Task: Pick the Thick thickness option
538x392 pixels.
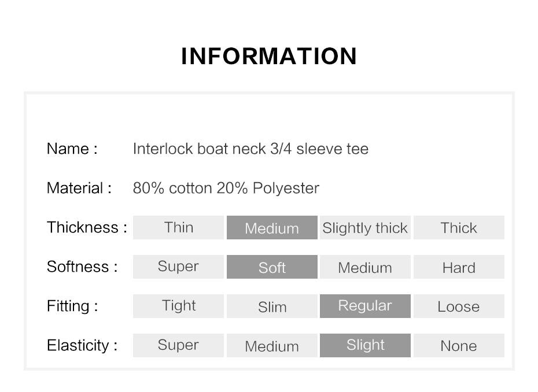Action: tap(459, 227)
